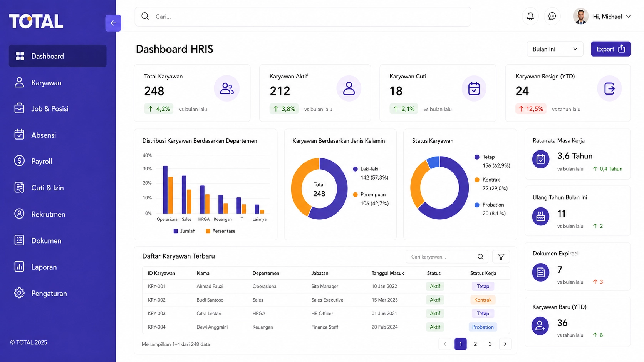Screen dimensions: 644x362
Task: Click the Persentase legend color swatch
Action: (208, 231)
